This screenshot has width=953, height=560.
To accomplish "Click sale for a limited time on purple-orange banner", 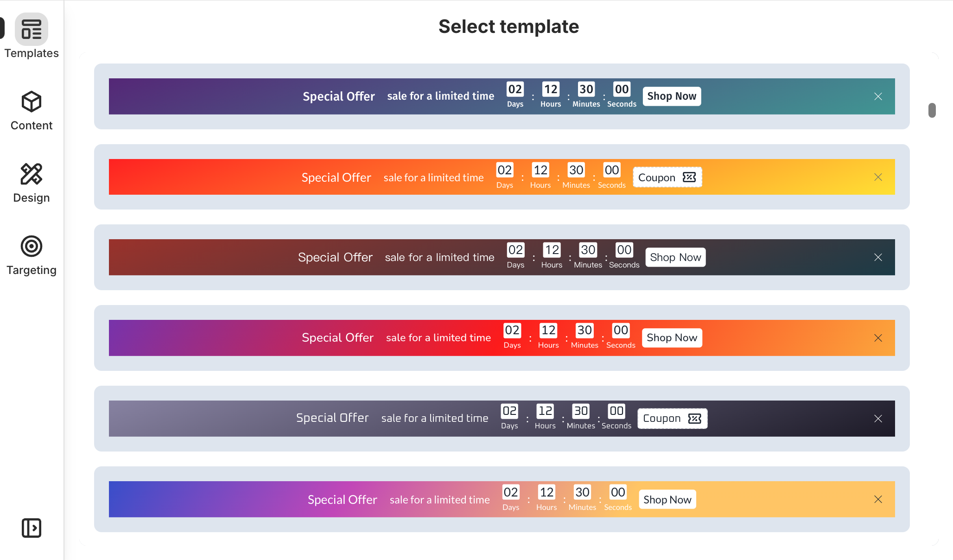I will click(x=438, y=338).
